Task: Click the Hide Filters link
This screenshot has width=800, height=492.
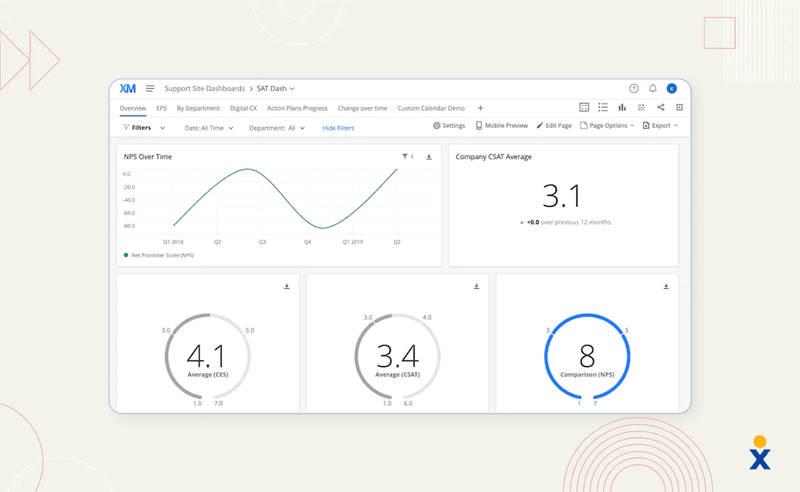Action: [x=338, y=128]
